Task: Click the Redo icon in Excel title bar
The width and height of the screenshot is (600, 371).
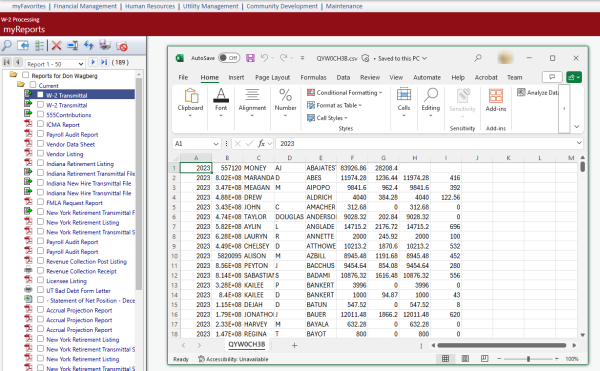Action: (x=284, y=58)
